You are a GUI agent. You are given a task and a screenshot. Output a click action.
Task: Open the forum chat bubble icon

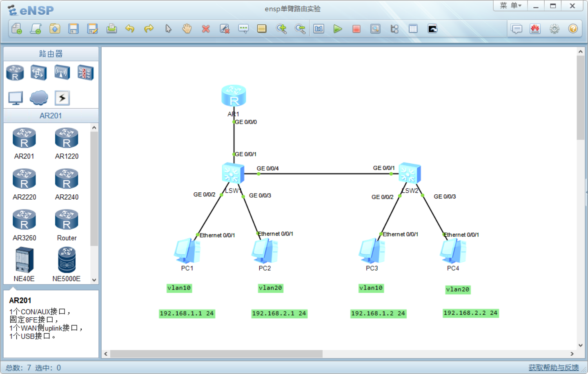517,29
